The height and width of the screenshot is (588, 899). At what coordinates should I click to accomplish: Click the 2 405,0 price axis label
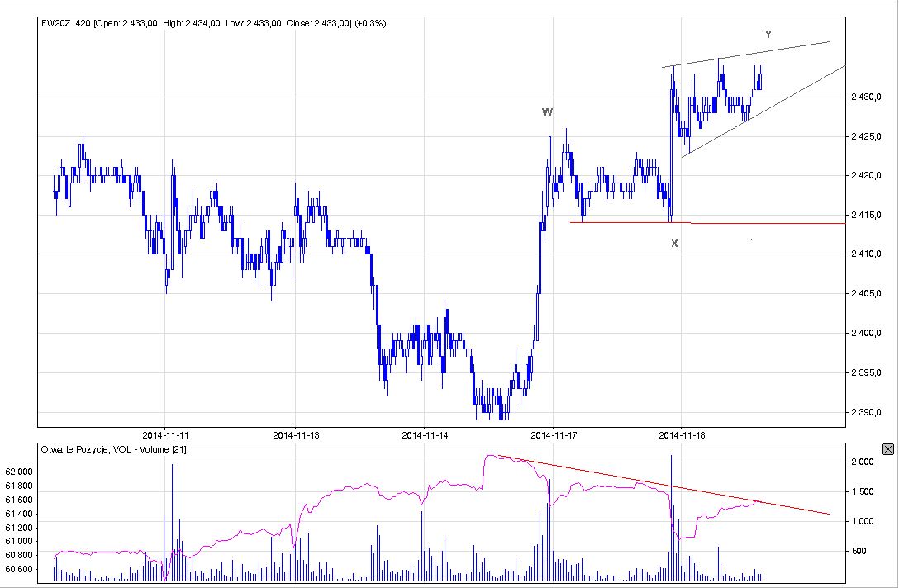866,293
